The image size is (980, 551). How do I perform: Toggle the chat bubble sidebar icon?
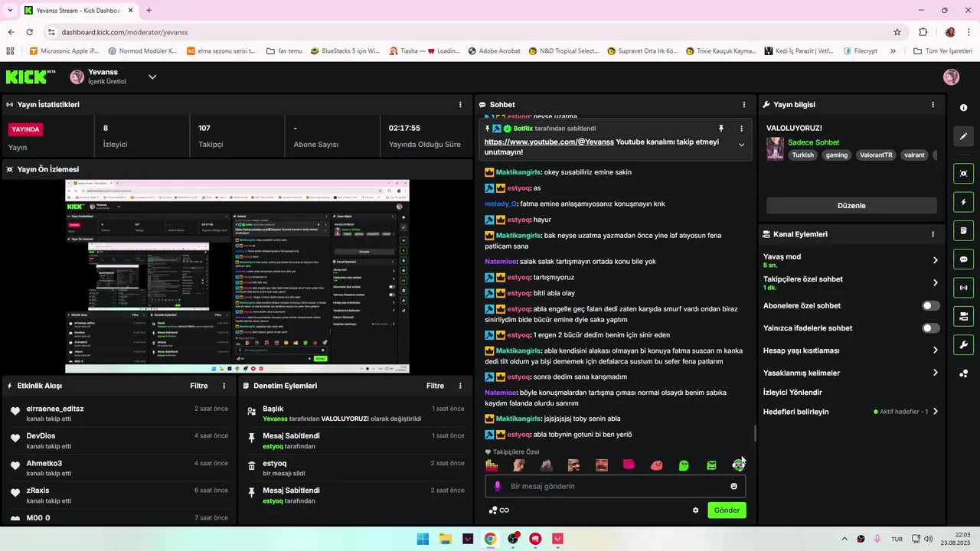tap(963, 259)
